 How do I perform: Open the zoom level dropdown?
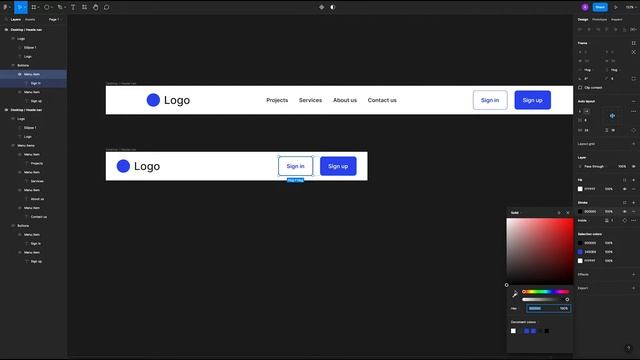click(630, 7)
